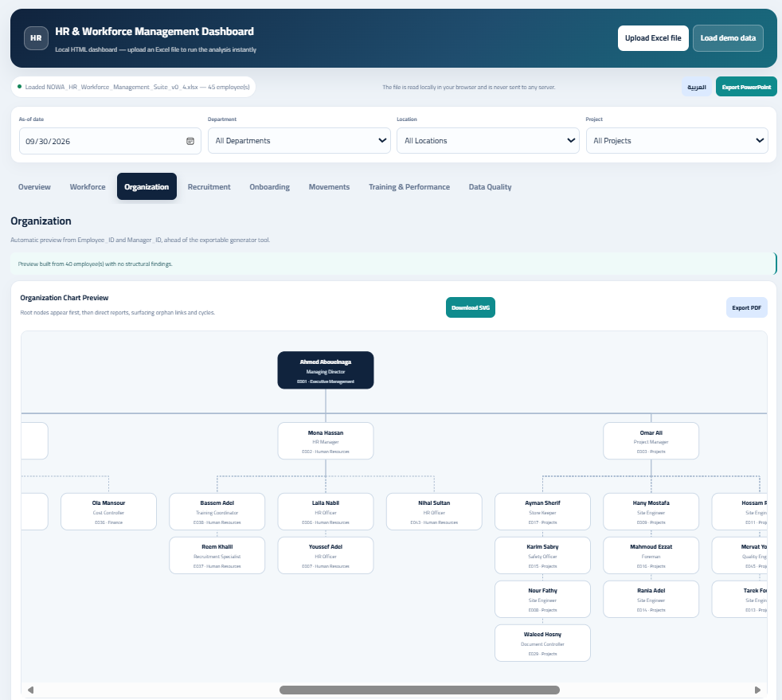Click the Nour Fathy Site Engineer card
782x700 pixels.
coord(542,600)
